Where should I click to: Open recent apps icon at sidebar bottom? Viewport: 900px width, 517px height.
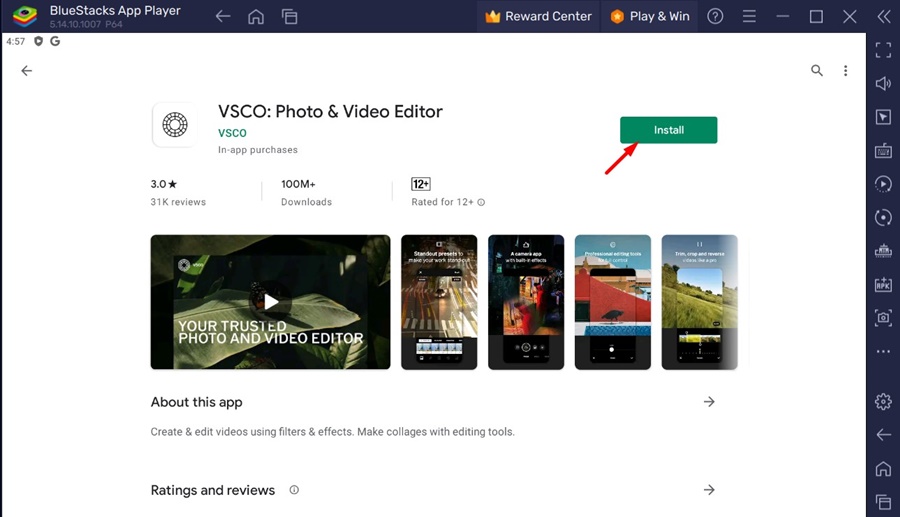tap(883, 502)
